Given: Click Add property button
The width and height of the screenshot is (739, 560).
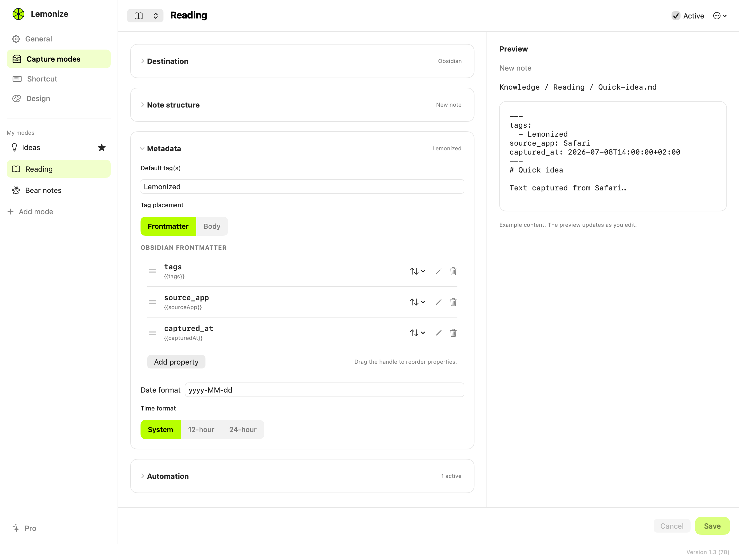Looking at the screenshot, I should (x=176, y=362).
